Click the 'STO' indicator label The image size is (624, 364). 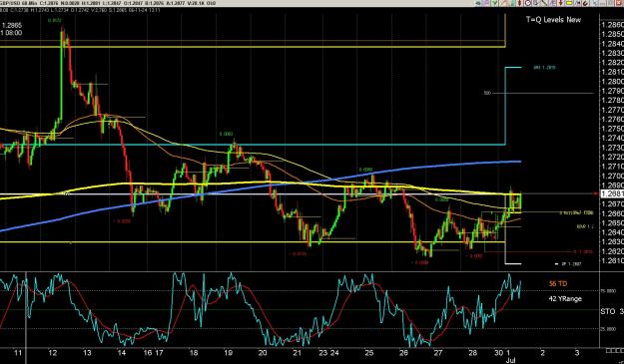point(608,311)
